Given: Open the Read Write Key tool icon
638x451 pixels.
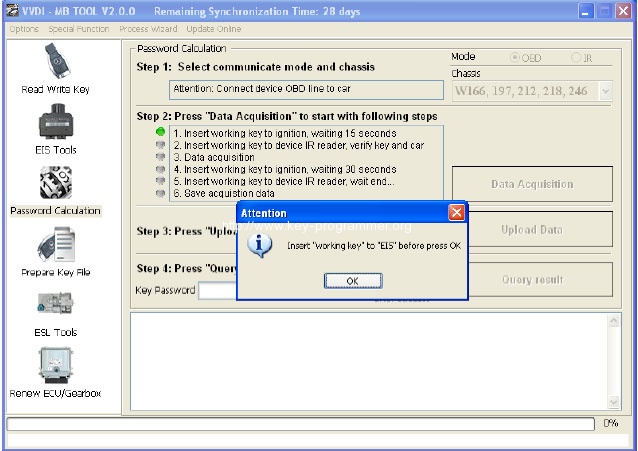Looking at the screenshot, I should (55, 62).
